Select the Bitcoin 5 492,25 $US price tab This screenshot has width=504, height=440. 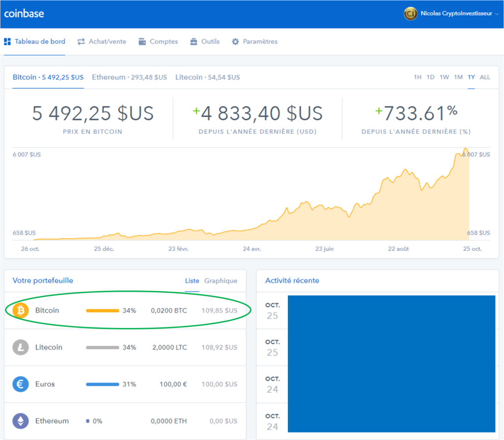tap(48, 77)
